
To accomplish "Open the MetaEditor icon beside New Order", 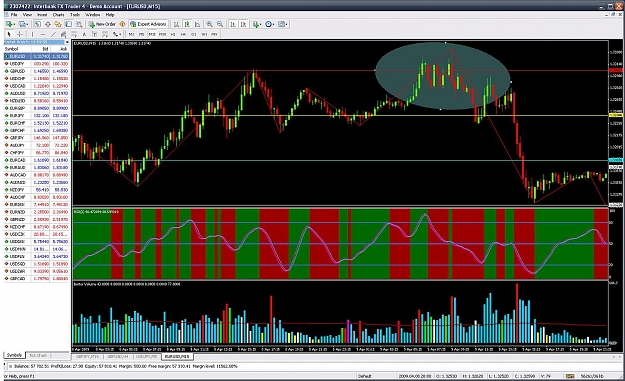I will 122,24.
